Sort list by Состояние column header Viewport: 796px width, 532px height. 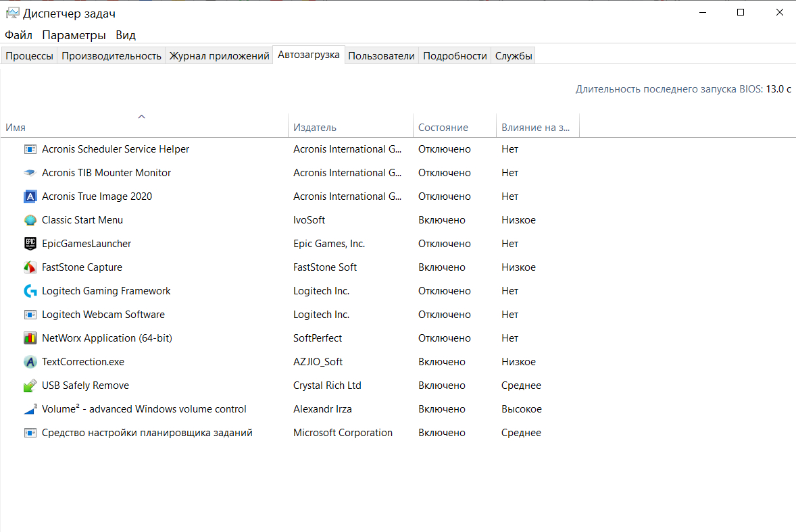443,128
